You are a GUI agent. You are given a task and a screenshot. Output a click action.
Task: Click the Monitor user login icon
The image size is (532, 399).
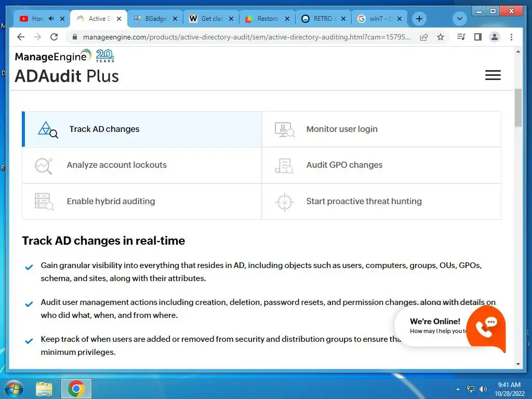tap(284, 130)
